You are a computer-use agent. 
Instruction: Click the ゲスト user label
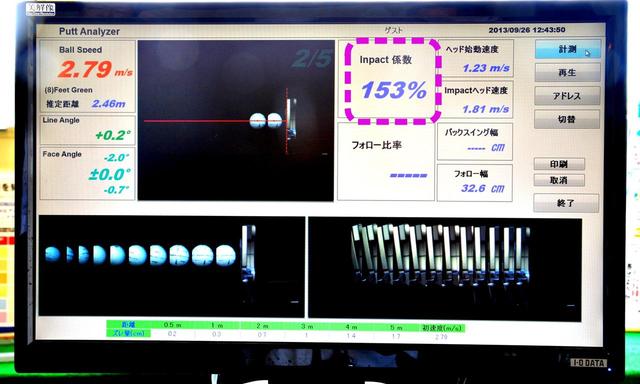pyautogui.click(x=393, y=30)
